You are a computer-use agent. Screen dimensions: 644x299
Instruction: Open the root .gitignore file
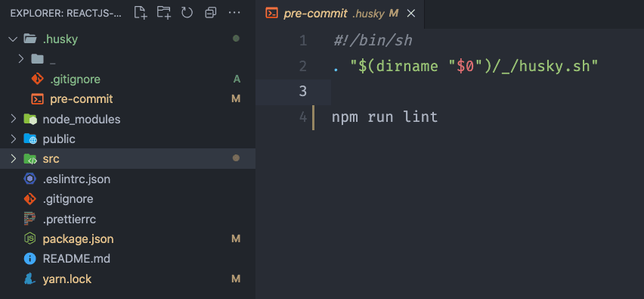68,199
